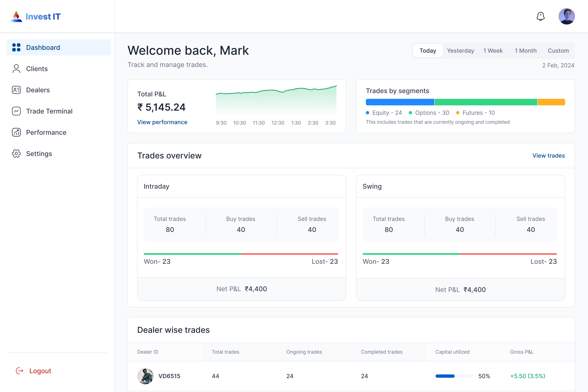Open Clients via person icon

(x=16, y=69)
